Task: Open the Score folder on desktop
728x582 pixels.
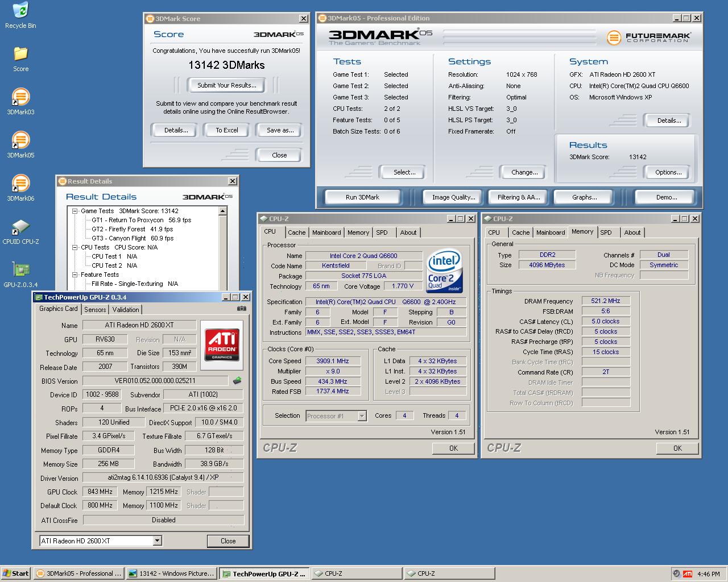Action: pyautogui.click(x=20, y=59)
